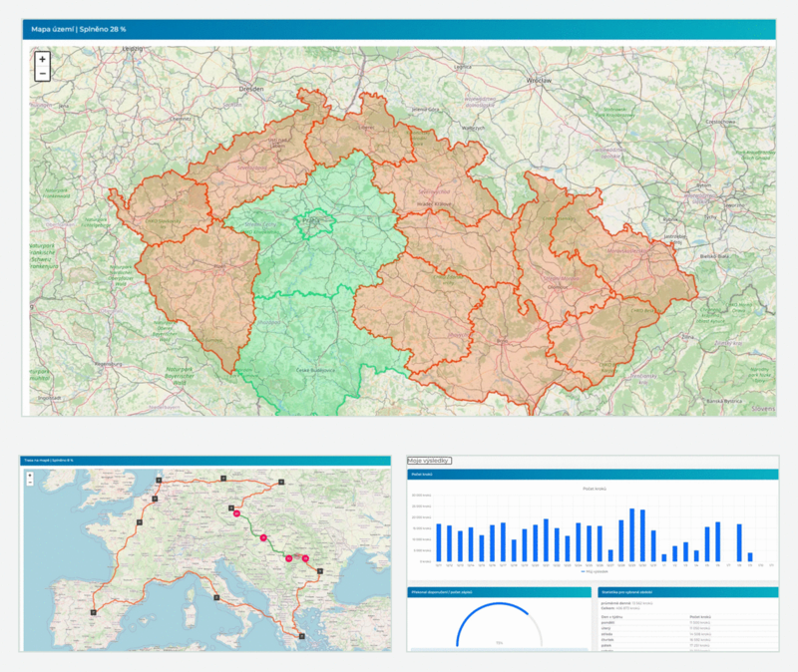Click the Dresden city label on the map
The image size is (798, 672).
coord(251,89)
